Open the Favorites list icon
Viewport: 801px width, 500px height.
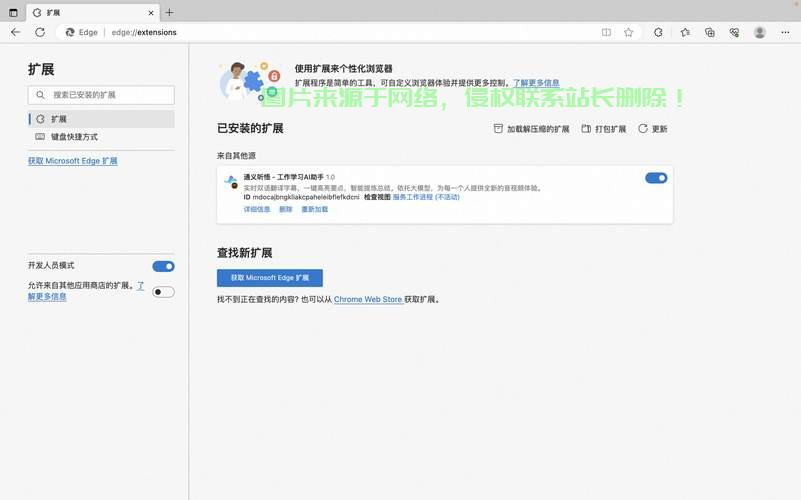pos(685,32)
